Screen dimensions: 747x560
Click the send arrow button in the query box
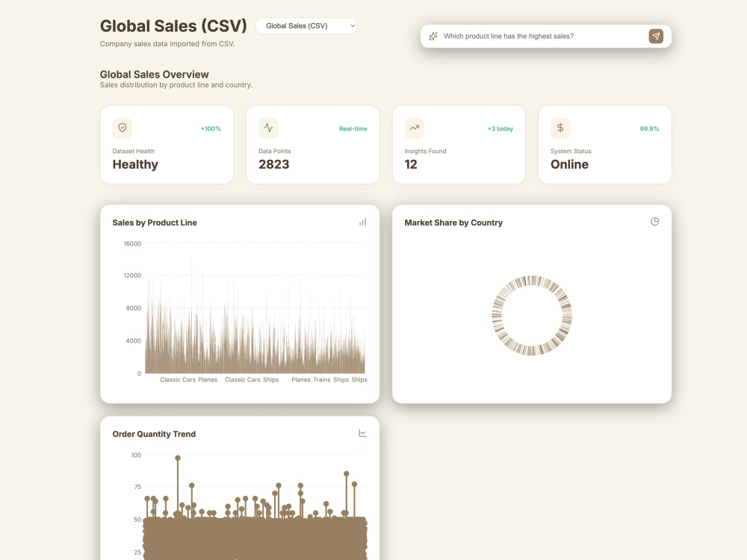pos(656,36)
